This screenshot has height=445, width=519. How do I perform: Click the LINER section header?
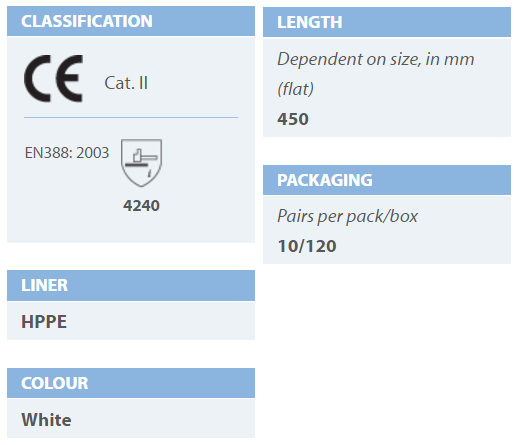tap(131, 285)
